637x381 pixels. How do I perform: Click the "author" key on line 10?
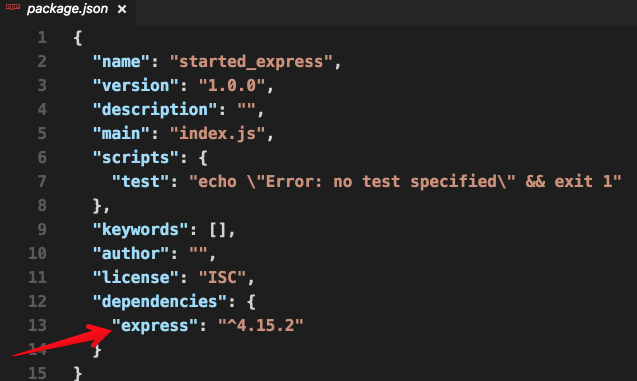tap(131, 253)
